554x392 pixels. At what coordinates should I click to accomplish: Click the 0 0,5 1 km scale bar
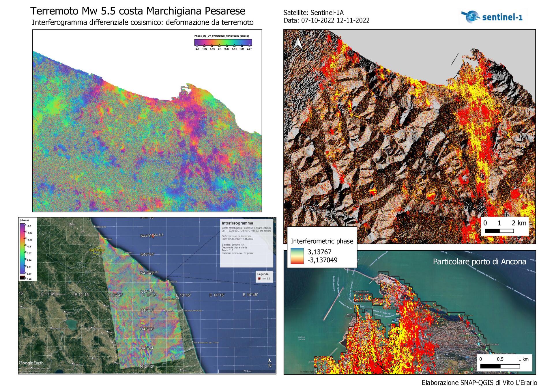pos(500,366)
